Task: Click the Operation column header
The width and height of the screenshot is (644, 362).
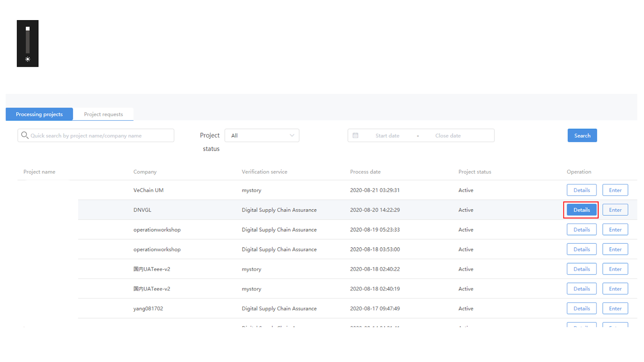Action: click(579, 172)
